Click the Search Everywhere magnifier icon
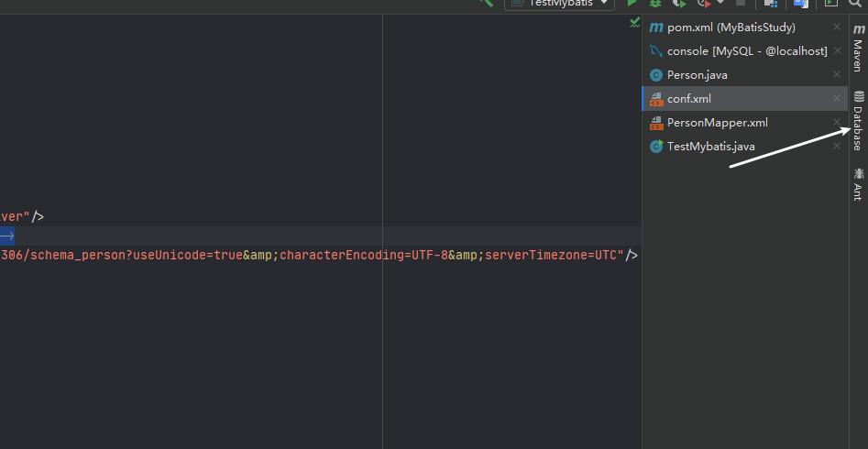The height and width of the screenshot is (449, 868). coord(855,4)
